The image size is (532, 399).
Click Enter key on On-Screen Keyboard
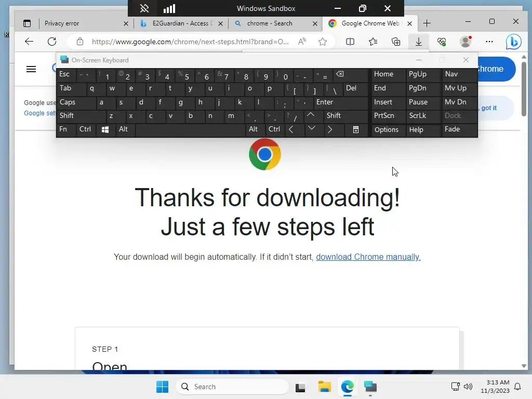click(340, 102)
